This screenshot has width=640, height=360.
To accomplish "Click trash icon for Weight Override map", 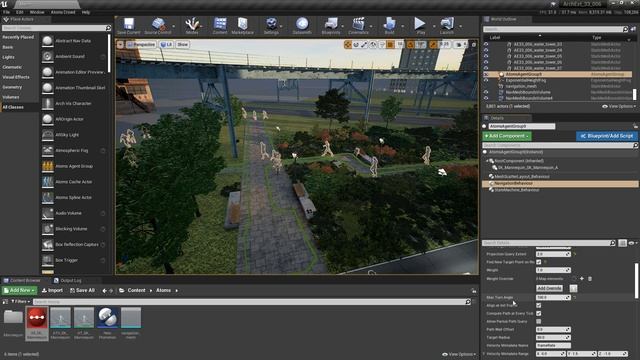I will coord(590,279).
